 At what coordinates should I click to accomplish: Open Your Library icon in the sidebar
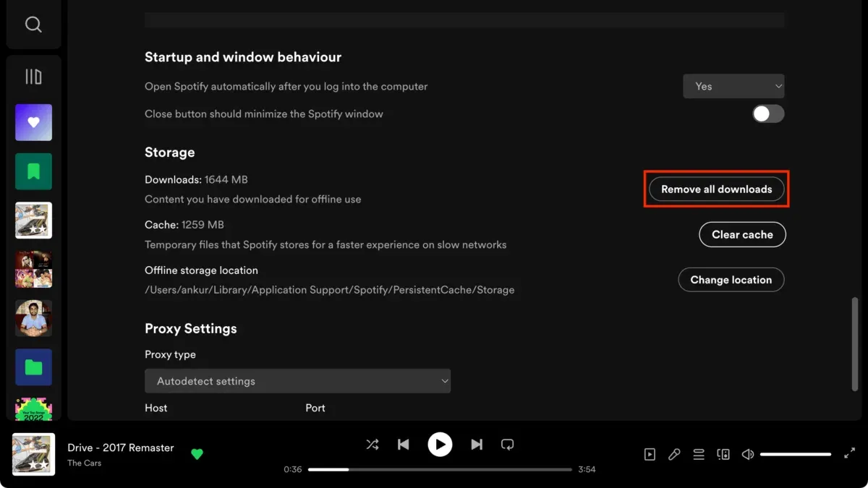tap(33, 77)
